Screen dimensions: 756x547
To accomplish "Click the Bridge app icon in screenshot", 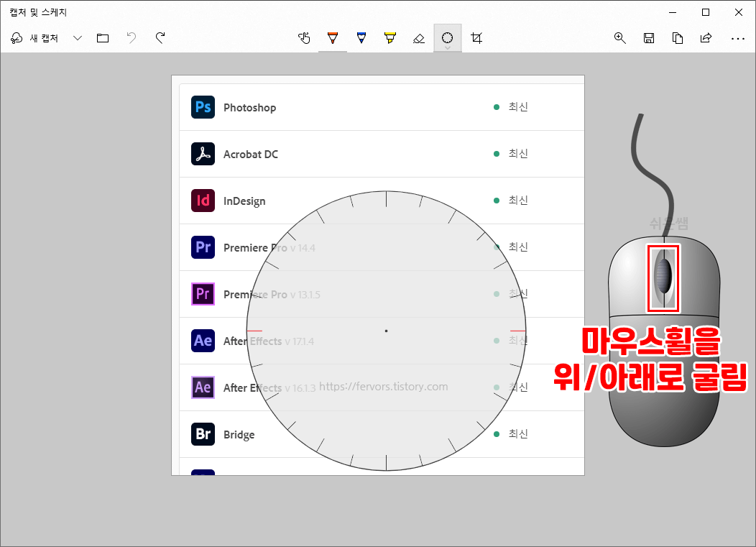I will 203,434.
